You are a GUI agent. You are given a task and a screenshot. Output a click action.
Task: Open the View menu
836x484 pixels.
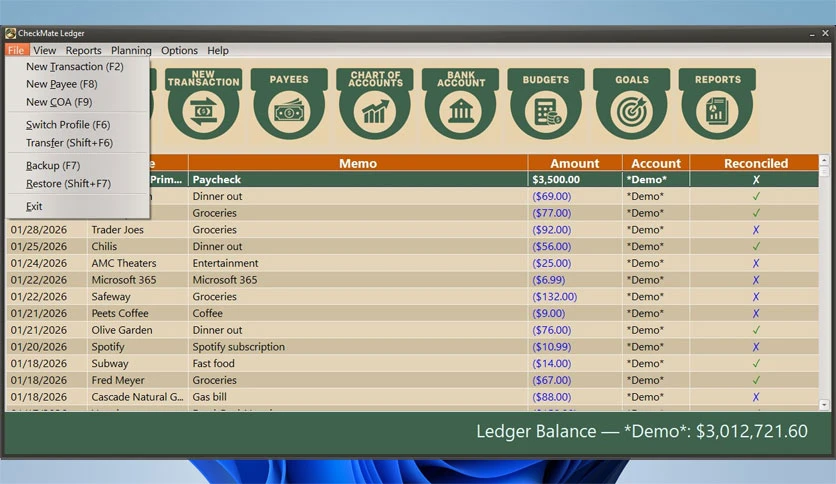(x=44, y=50)
